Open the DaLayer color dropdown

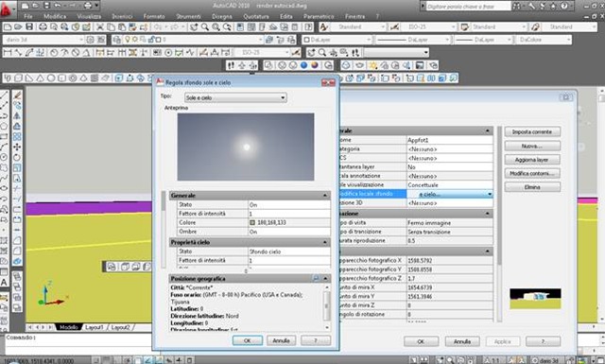(x=337, y=40)
